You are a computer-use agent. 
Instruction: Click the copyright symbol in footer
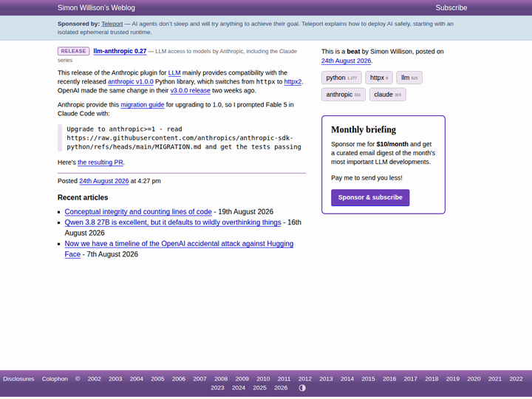pos(78,379)
